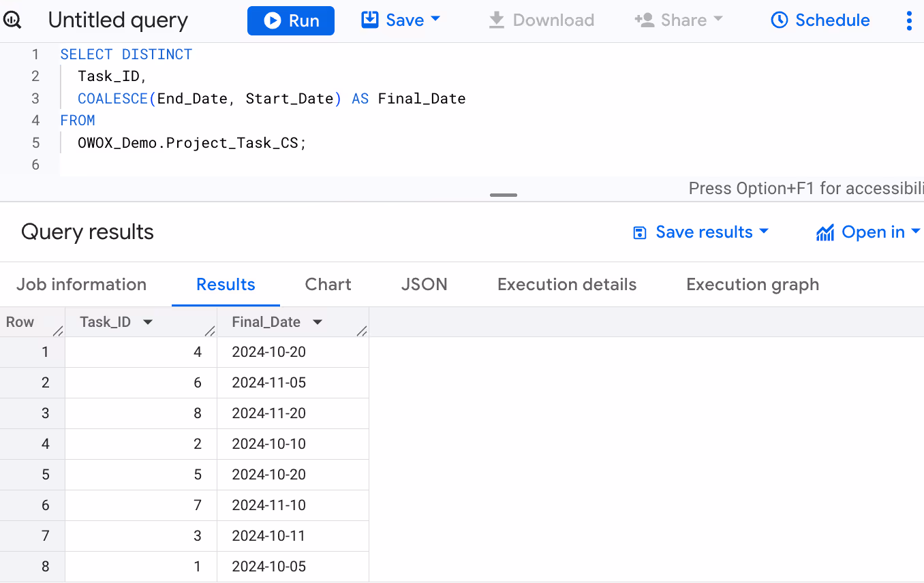The image size is (924, 583).
Task: Open the Final_Date column sort menu
Action: (x=318, y=322)
